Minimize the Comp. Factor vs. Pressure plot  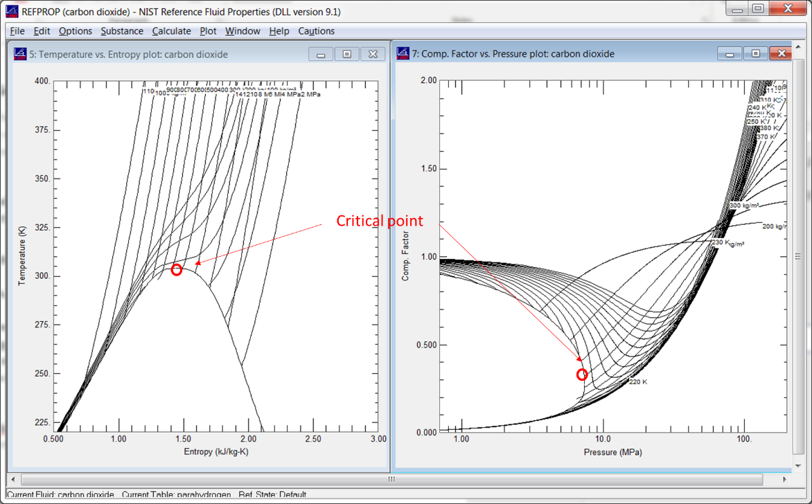tap(730, 53)
